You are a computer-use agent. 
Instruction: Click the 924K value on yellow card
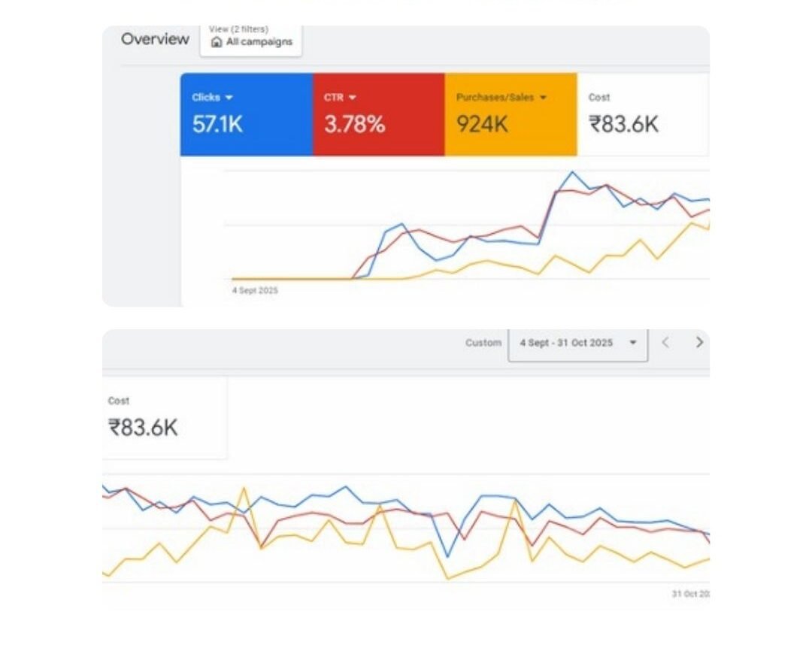(x=482, y=124)
